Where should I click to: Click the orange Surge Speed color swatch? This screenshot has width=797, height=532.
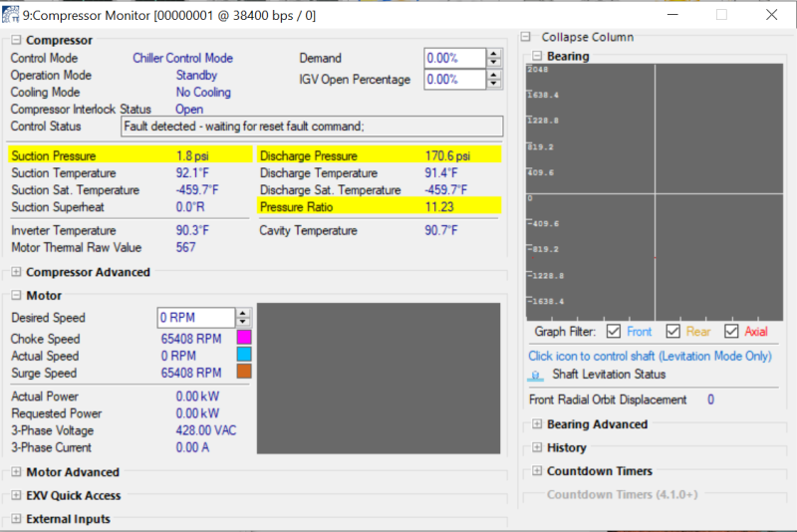(244, 372)
